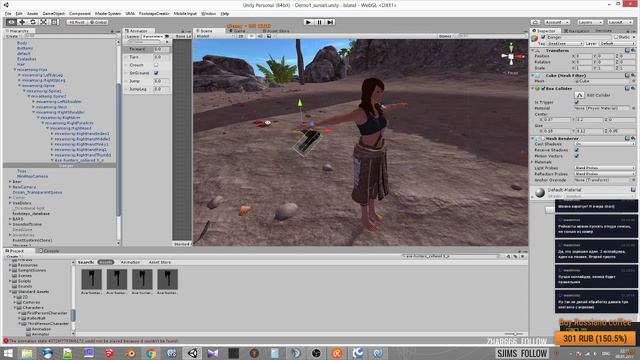Viewport: 640px width, 360px height.
Task: Toggle Receive Shadows checkbox
Action: click(x=577, y=150)
